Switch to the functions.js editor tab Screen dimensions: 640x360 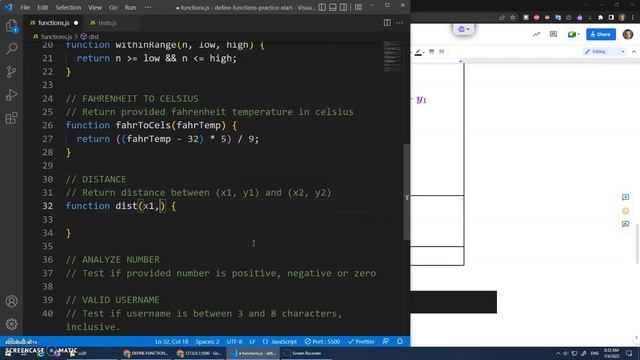point(53,23)
